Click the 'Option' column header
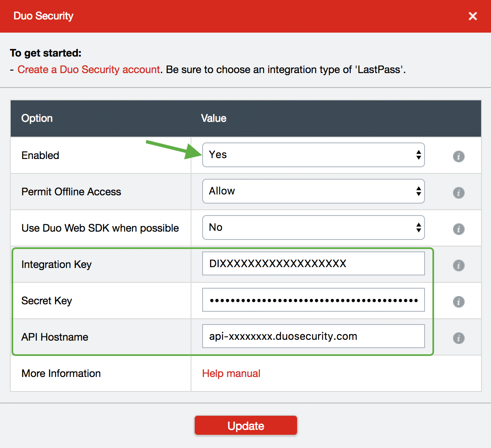The width and height of the screenshot is (491, 448). [37, 118]
